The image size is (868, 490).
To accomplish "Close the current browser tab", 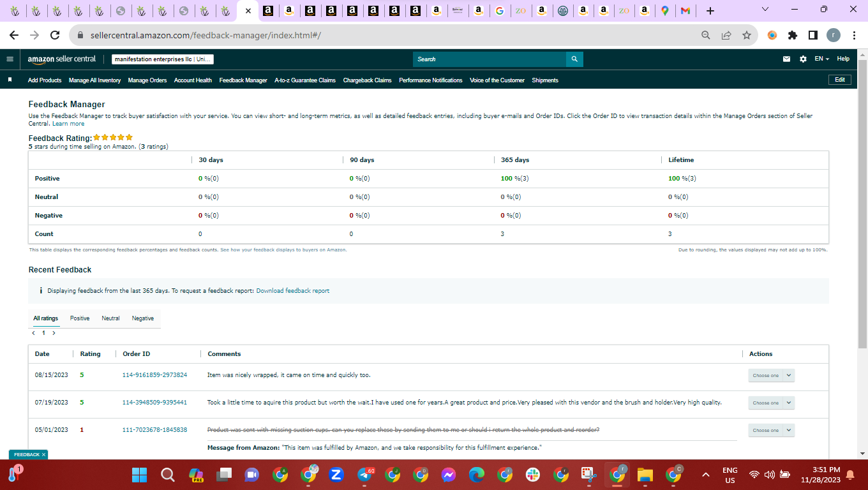I will [x=248, y=11].
